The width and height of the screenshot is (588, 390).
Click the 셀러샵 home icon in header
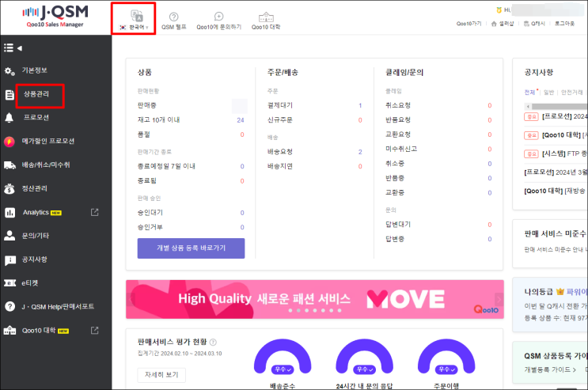[494, 24]
